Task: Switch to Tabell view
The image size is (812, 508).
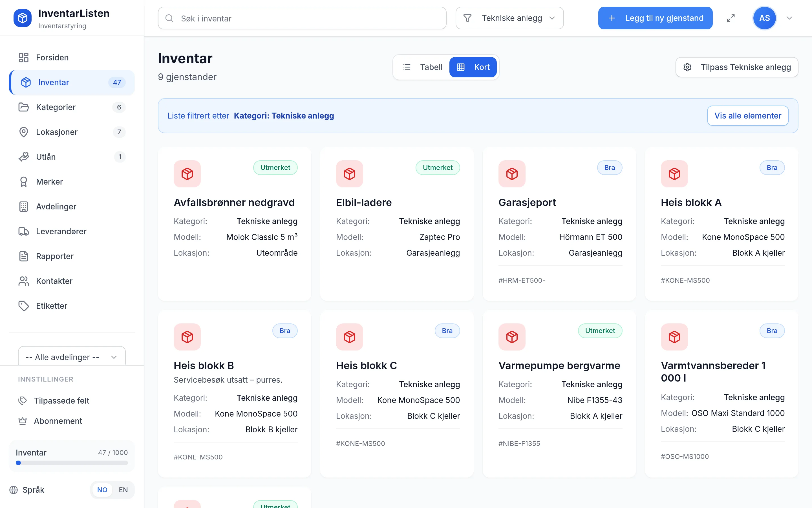Action: (x=422, y=67)
